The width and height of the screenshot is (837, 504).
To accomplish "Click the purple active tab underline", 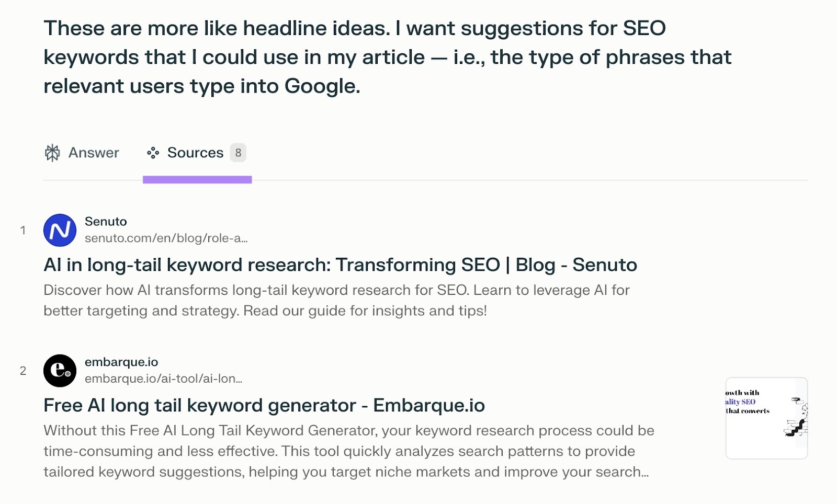I will click(x=197, y=180).
